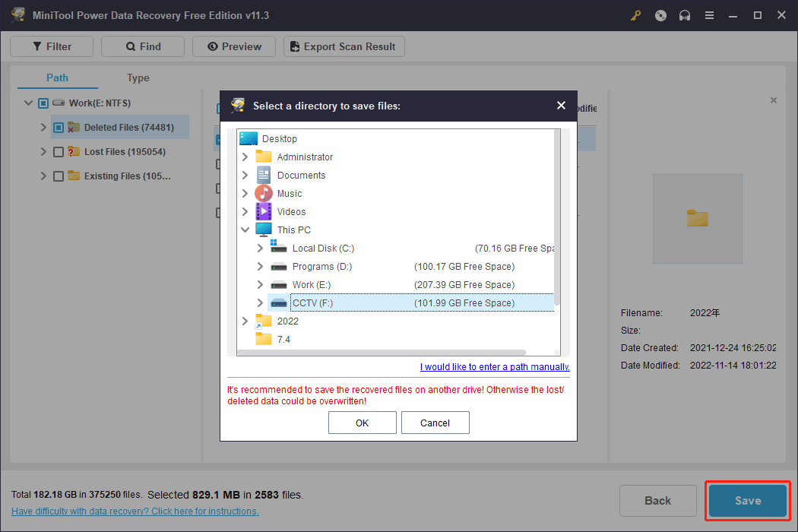Expand the Deleted Files node
The image size is (798, 532).
(x=43, y=127)
